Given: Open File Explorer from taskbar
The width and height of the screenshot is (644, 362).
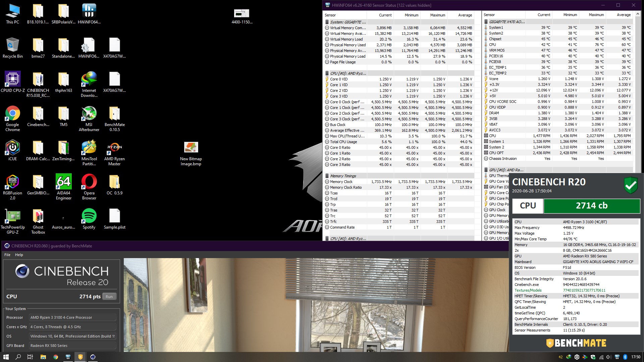Looking at the screenshot, I should click(x=43, y=357).
